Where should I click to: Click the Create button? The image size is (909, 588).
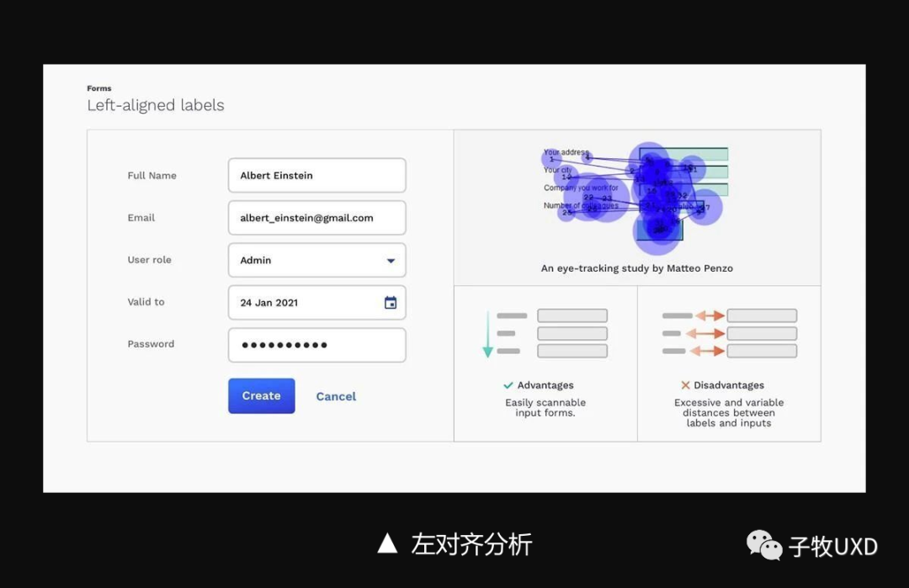tap(262, 395)
